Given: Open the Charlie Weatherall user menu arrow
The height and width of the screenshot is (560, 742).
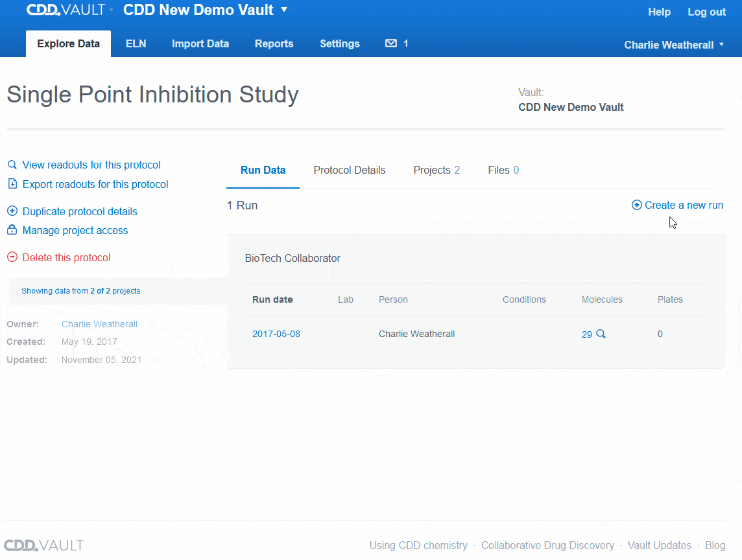Looking at the screenshot, I should click(722, 45).
